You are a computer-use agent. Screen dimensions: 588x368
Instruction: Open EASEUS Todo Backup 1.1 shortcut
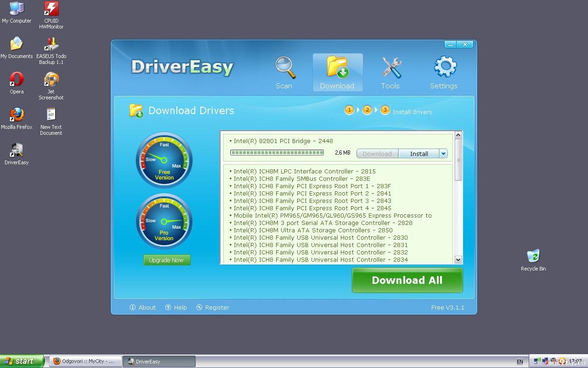[51, 51]
